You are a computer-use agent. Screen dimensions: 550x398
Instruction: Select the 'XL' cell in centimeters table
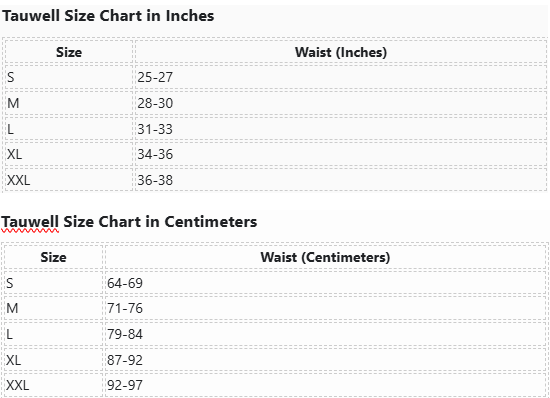coord(53,360)
